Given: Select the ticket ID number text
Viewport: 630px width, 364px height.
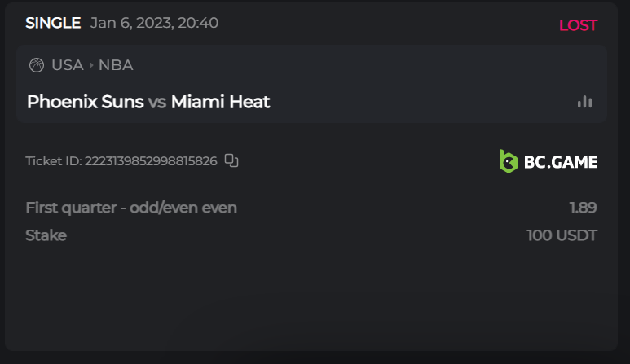Looking at the screenshot, I should 151,161.
